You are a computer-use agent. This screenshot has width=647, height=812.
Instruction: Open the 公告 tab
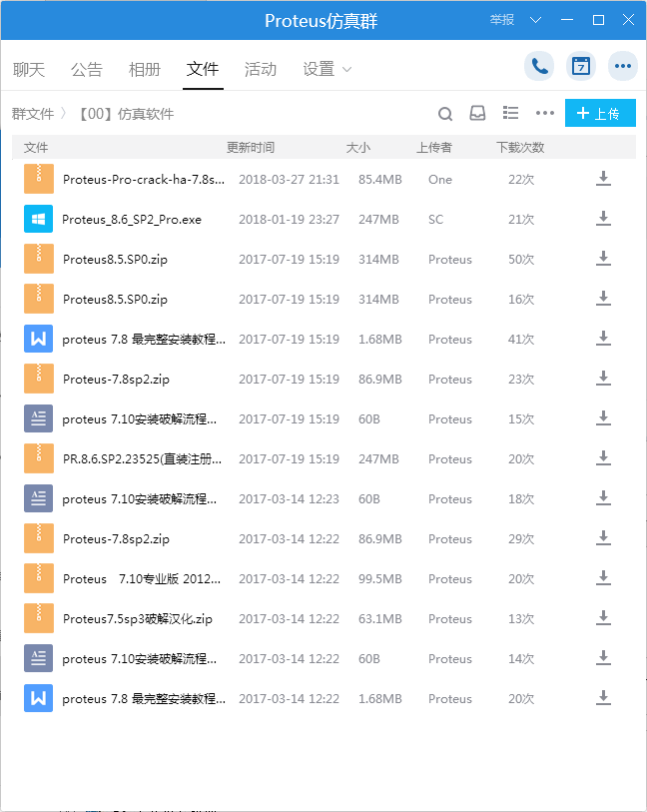(87, 69)
